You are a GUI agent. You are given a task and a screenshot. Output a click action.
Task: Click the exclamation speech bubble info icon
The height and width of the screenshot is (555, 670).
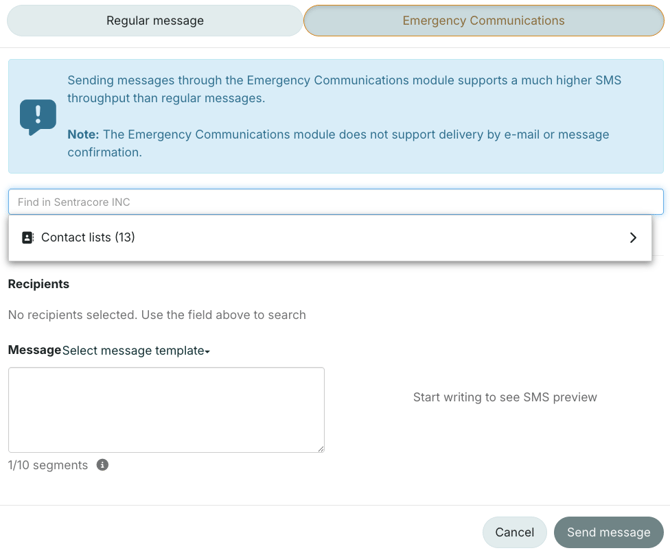[x=38, y=116]
